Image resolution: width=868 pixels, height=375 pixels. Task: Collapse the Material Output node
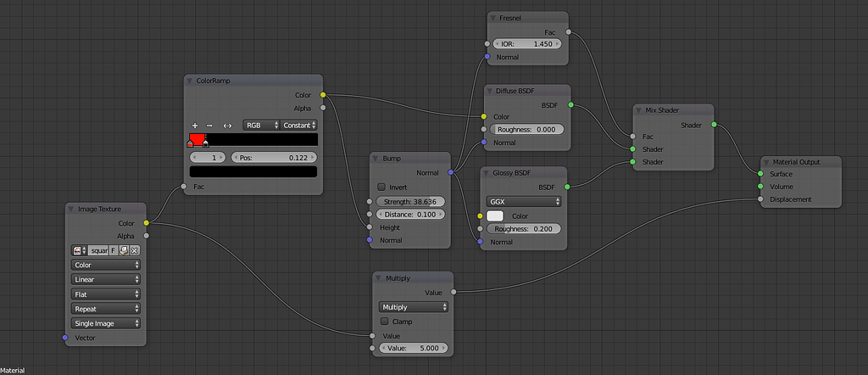pyautogui.click(x=766, y=162)
